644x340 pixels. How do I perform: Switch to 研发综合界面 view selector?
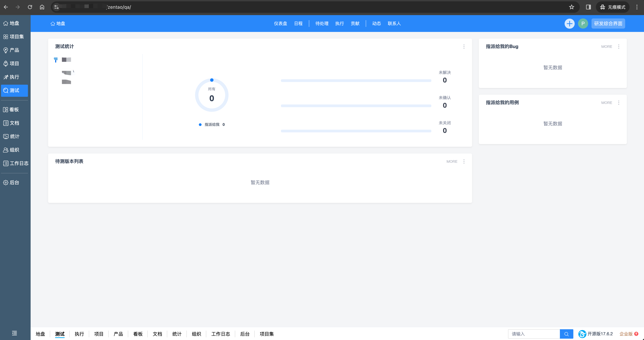(608, 24)
